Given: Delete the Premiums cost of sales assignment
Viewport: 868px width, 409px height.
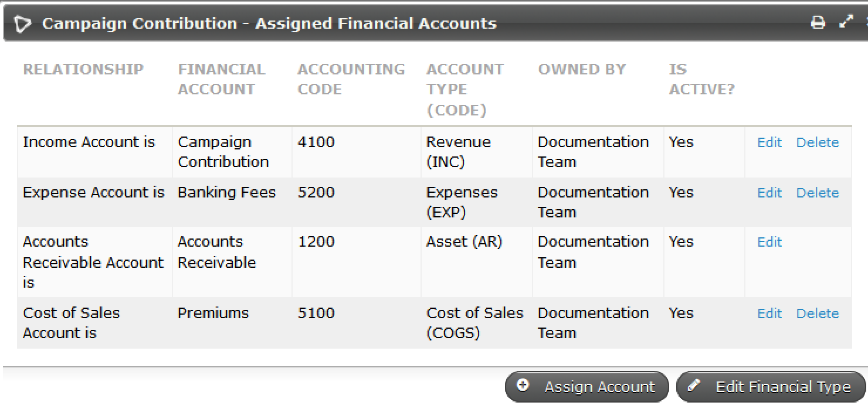Looking at the screenshot, I should coord(818,313).
